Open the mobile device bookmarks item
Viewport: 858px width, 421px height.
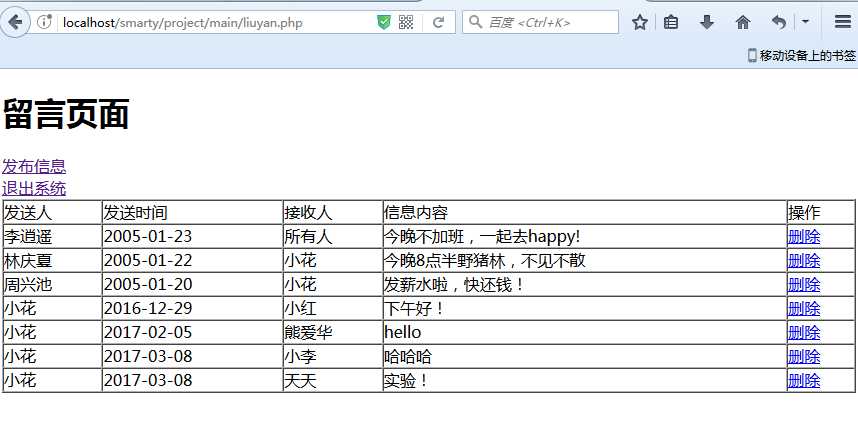tap(802, 55)
